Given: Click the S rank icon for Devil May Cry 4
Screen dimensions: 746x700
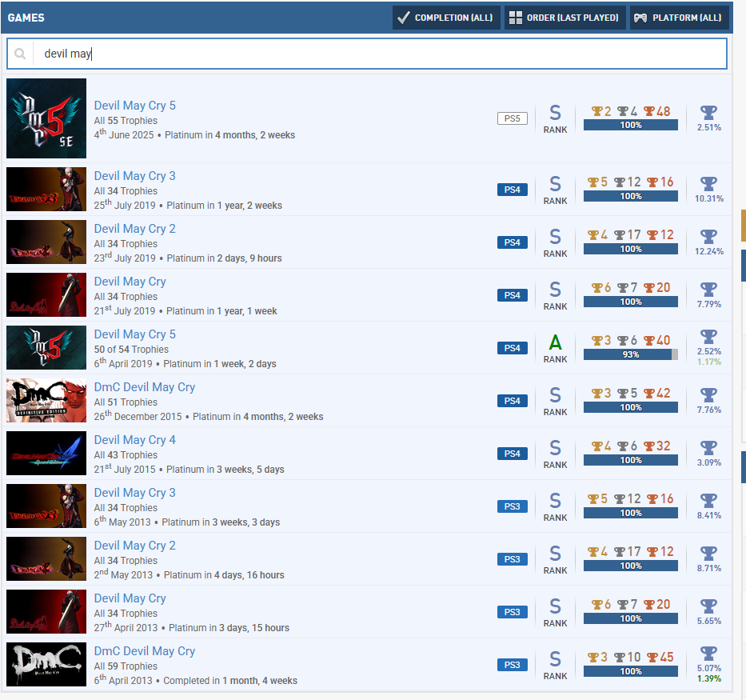Looking at the screenshot, I should (555, 449).
